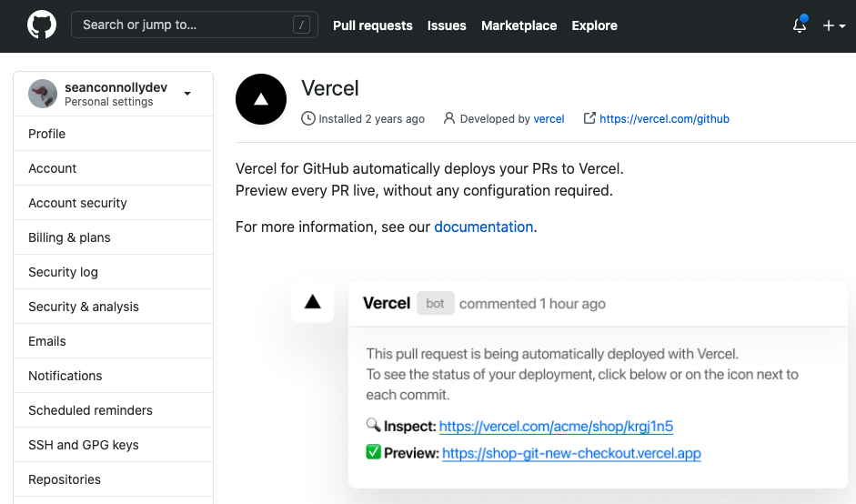Open Emails settings
The image size is (856, 504).
[113, 341]
